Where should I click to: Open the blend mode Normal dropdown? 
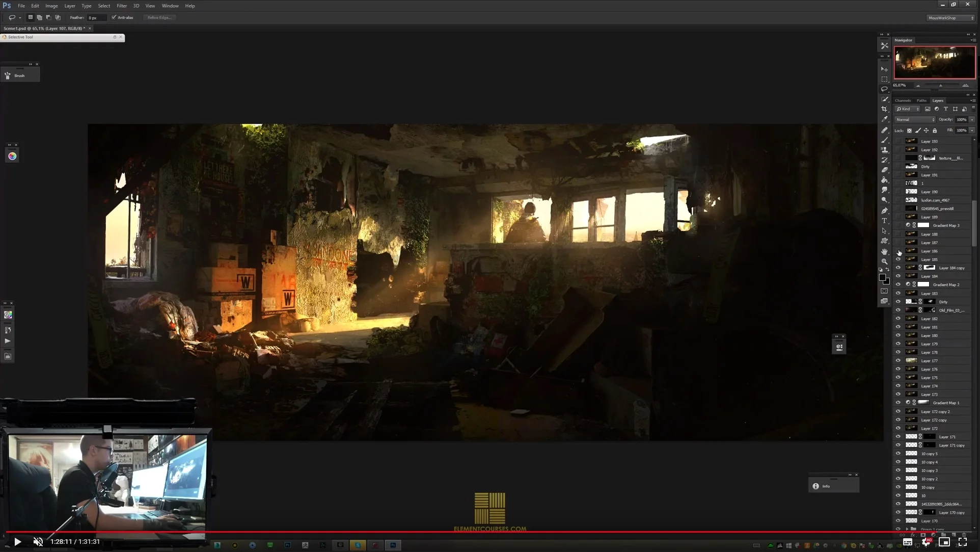tap(915, 120)
